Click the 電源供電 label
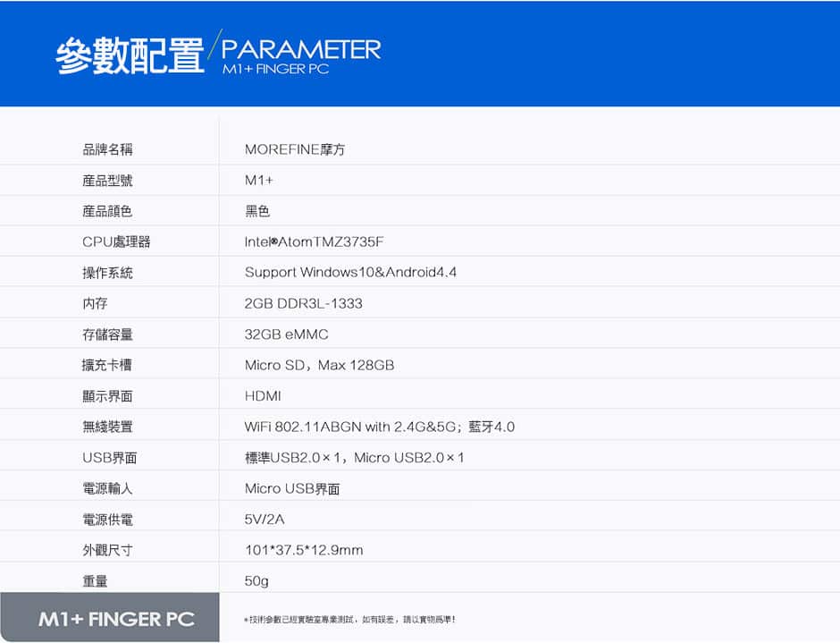The width and height of the screenshot is (840, 643). pos(107,519)
